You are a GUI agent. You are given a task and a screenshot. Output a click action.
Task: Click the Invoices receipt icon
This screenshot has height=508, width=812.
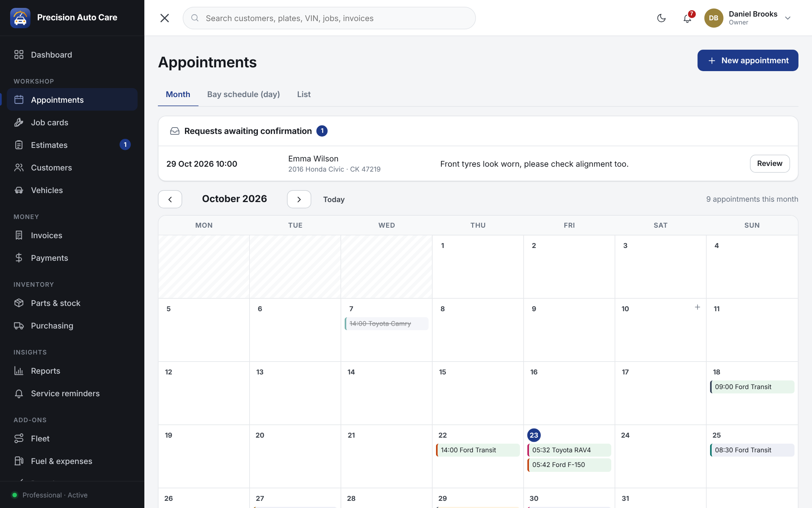(19, 236)
